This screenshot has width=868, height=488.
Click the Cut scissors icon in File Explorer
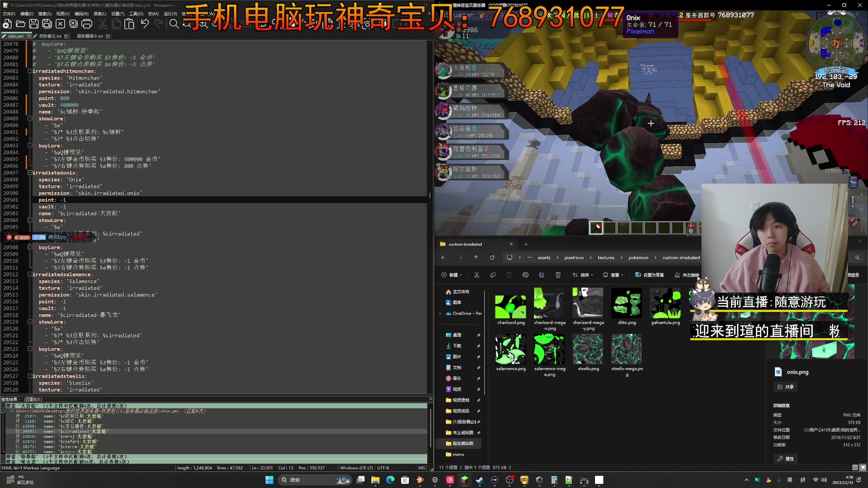click(x=476, y=275)
